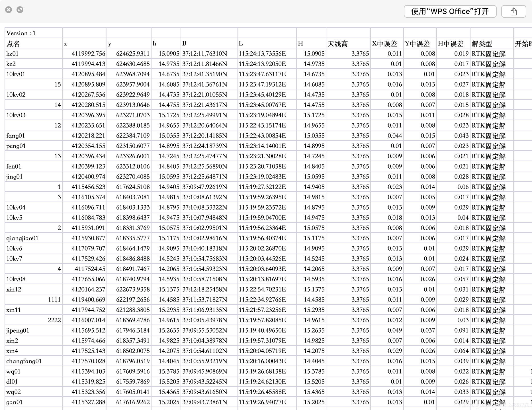Select the 天线高 header cell
Image resolution: width=532 pixels, height=410 pixels.
pyautogui.click(x=348, y=43)
